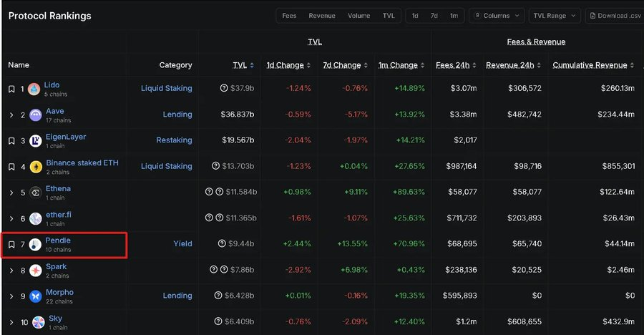Image resolution: width=644 pixels, height=335 pixels.
Task: Open the Lido protocol link
Action: [x=52, y=85]
